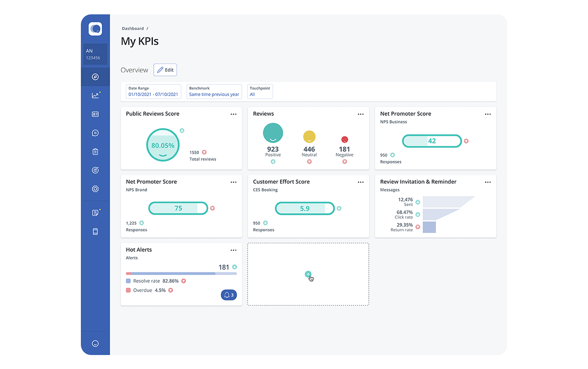588x369 pixels.
Task: Toggle the trend indicator on Customer Effort Score
Action: (339, 209)
